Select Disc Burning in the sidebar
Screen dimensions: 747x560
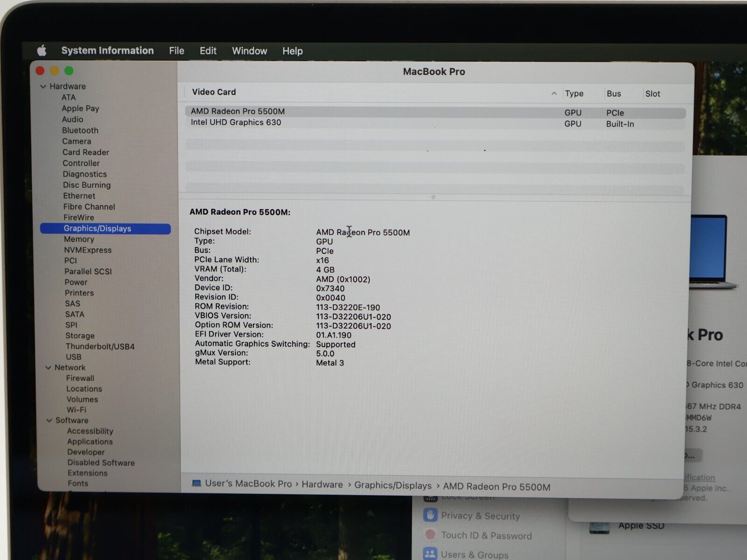(87, 185)
